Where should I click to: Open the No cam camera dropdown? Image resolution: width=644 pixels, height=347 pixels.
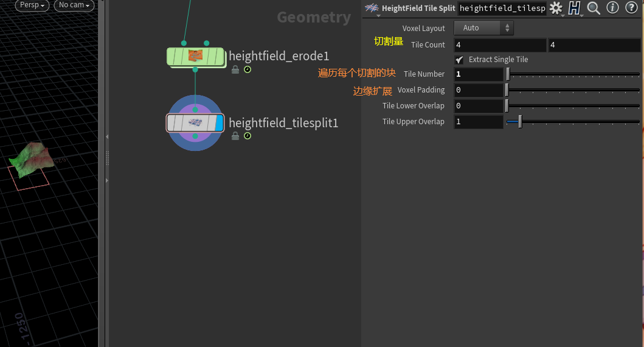click(74, 5)
